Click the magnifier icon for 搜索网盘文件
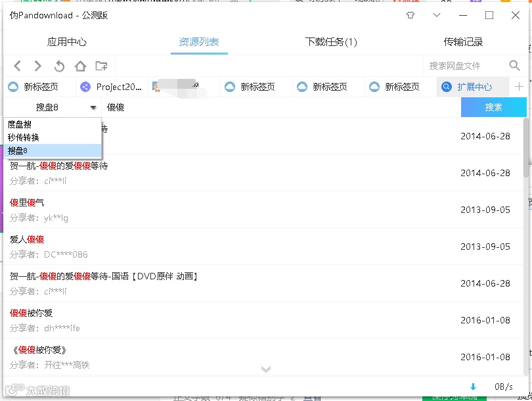 (x=514, y=66)
